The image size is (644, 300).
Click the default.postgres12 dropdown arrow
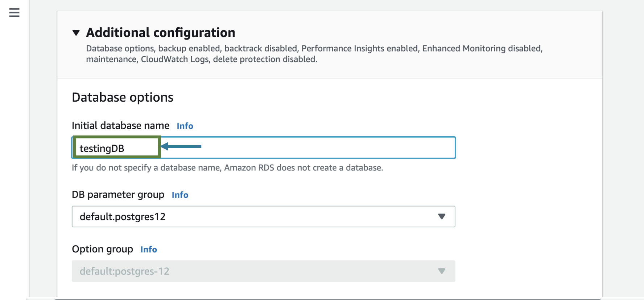click(442, 216)
